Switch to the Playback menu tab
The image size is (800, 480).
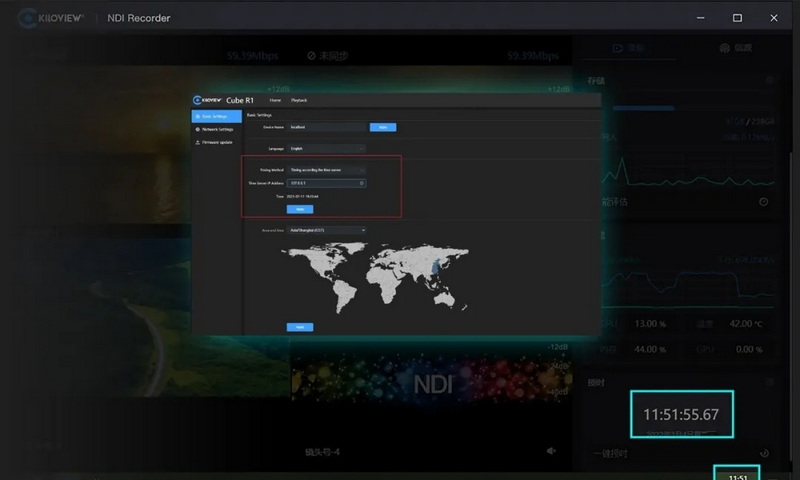299,101
